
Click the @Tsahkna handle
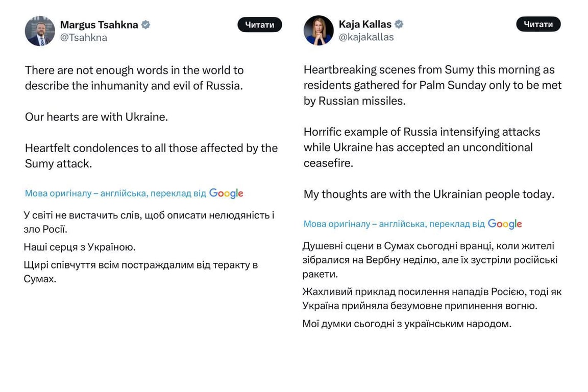pyautogui.click(x=83, y=36)
